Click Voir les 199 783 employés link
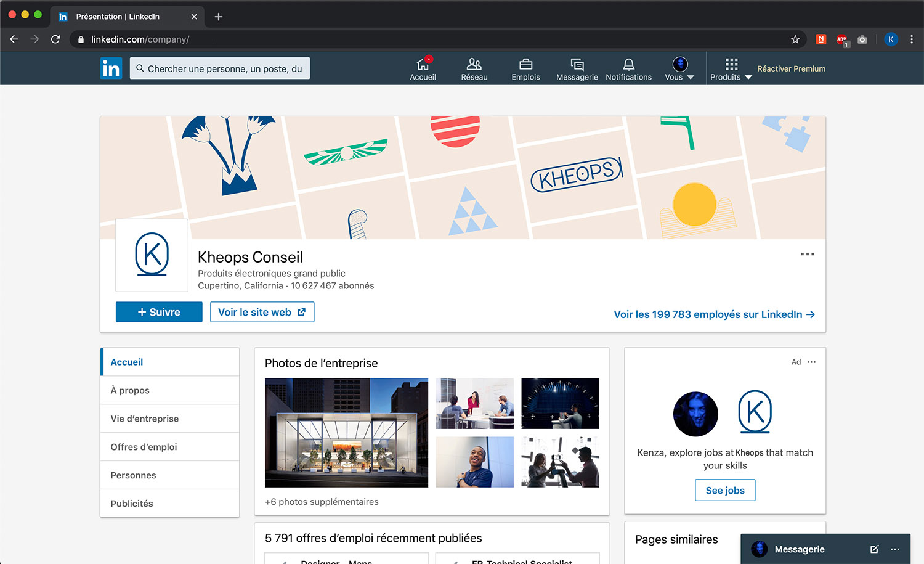The width and height of the screenshot is (924, 564). click(714, 314)
